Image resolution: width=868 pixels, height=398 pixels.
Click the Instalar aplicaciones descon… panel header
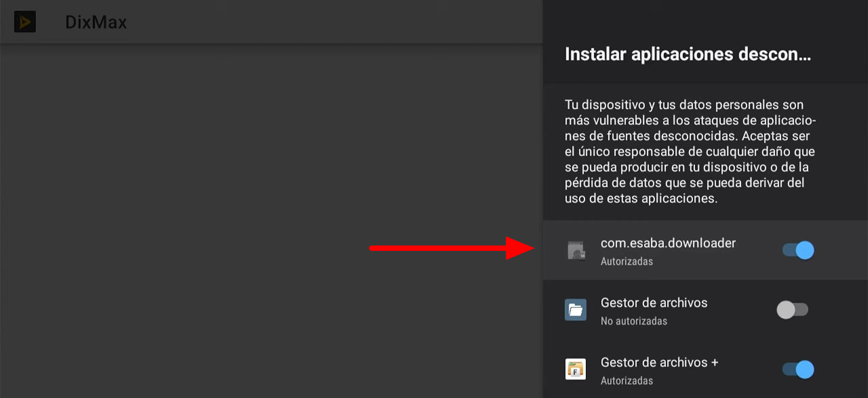(x=688, y=55)
